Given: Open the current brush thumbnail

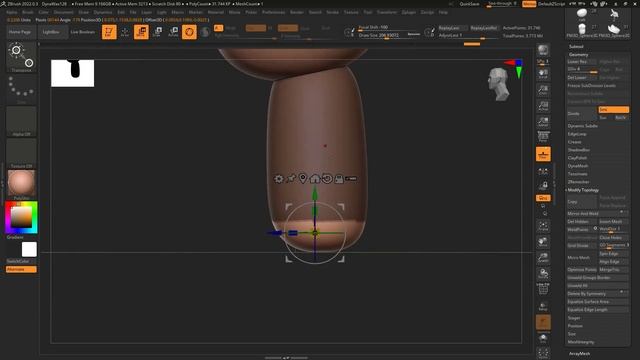Looking at the screenshot, I should click(21, 58).
